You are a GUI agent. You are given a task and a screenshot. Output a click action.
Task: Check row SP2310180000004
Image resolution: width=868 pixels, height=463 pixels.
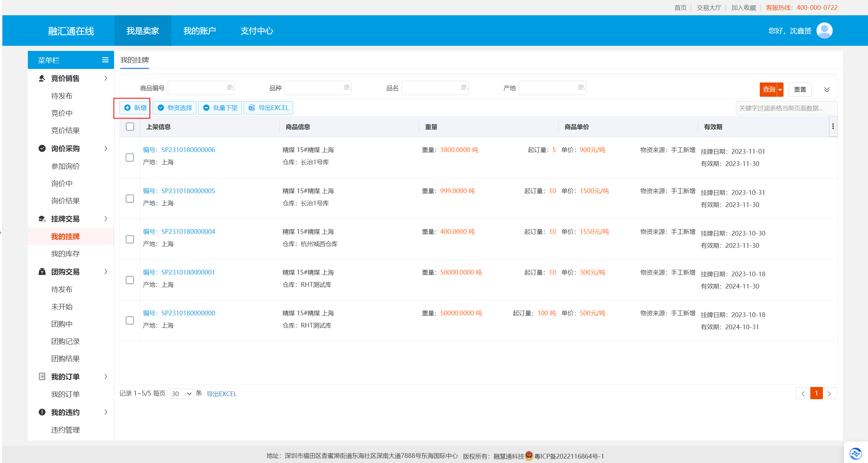(130, 239)
